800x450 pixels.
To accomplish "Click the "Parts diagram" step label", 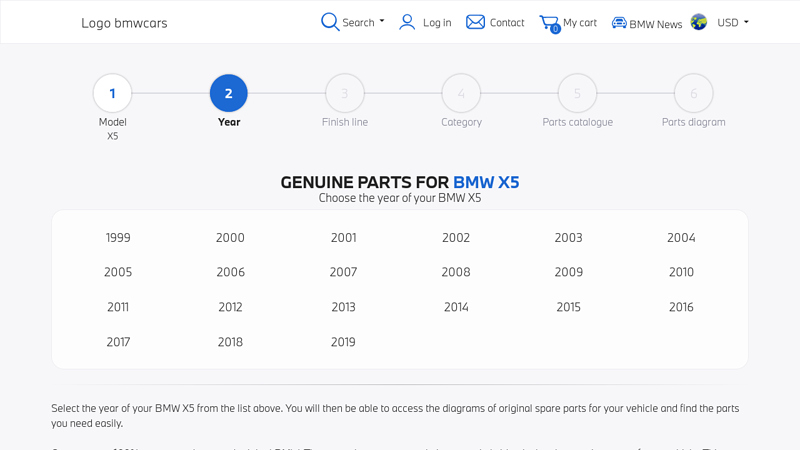I will 693,122.
